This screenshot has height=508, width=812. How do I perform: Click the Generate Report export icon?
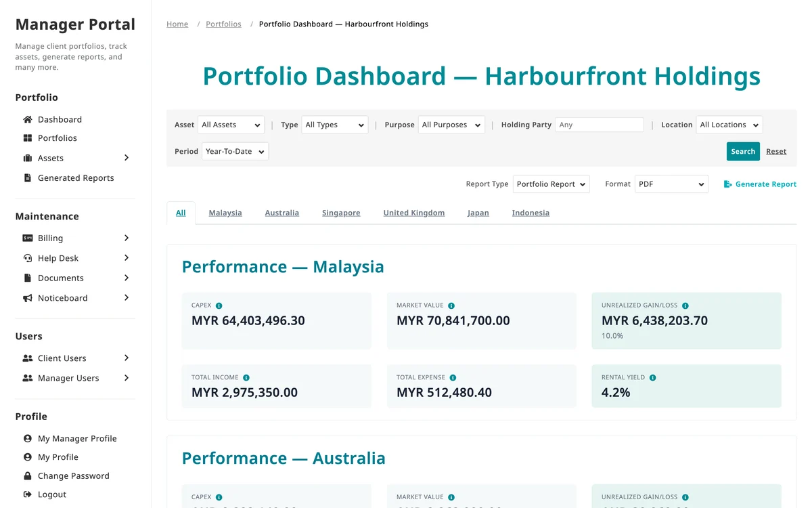pos(728,184)
